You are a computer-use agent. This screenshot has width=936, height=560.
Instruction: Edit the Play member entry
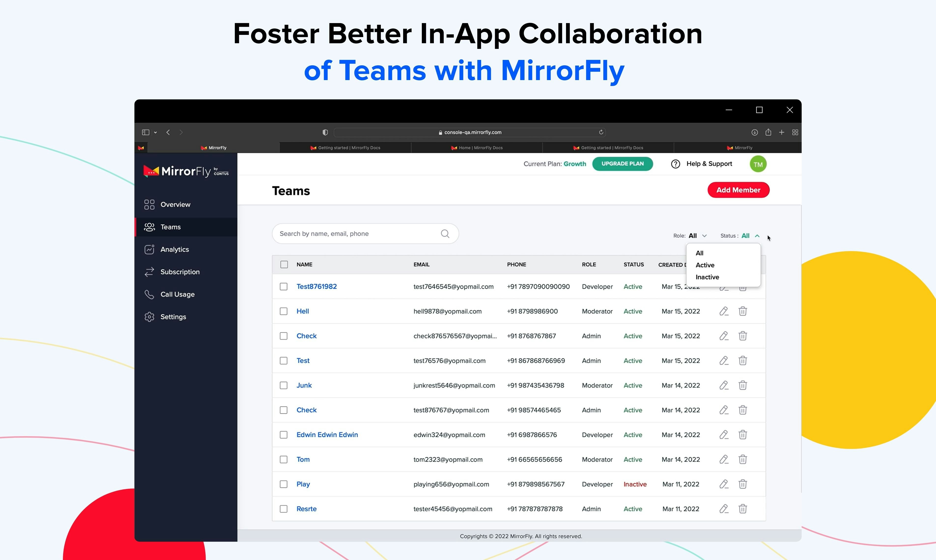point(723,484)
